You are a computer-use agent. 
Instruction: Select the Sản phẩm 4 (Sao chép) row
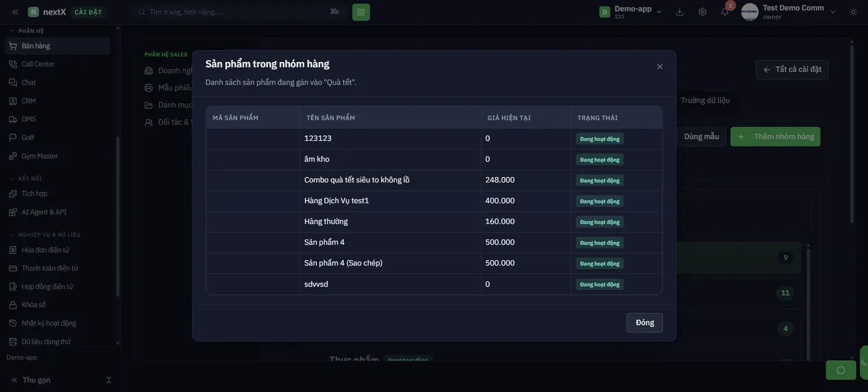[434, 263]
